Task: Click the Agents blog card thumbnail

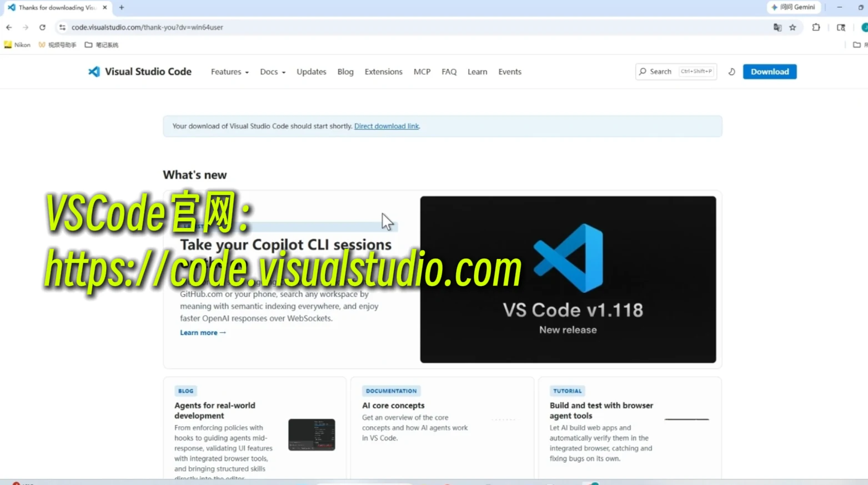Action: [312, 434]
